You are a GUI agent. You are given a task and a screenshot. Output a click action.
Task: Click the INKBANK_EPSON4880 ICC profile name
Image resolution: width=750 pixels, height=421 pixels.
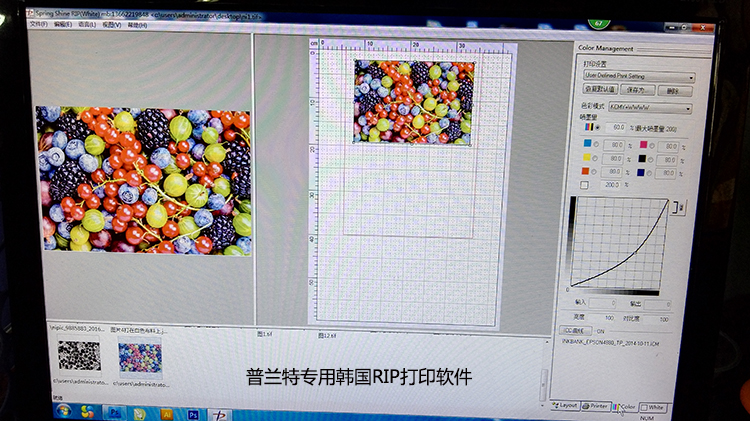(x=610, y=343)
